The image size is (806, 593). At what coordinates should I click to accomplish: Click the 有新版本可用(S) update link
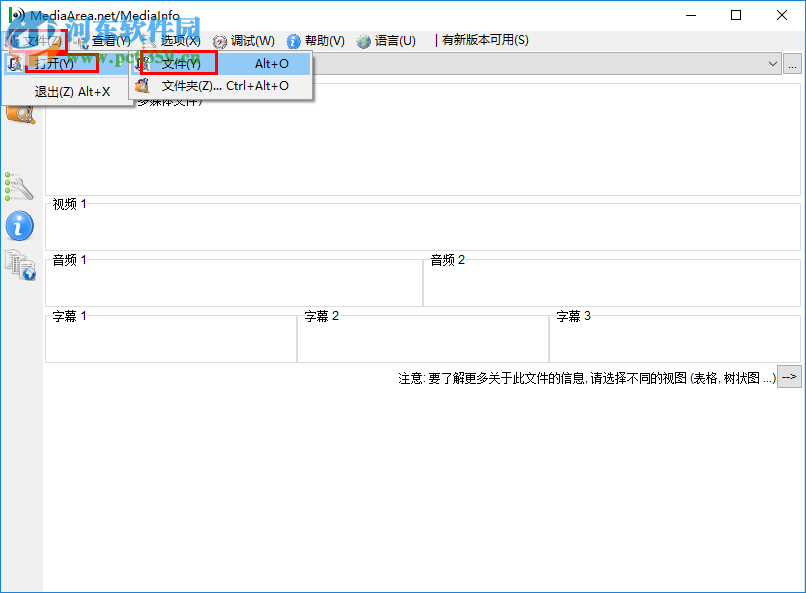[487, 41]
